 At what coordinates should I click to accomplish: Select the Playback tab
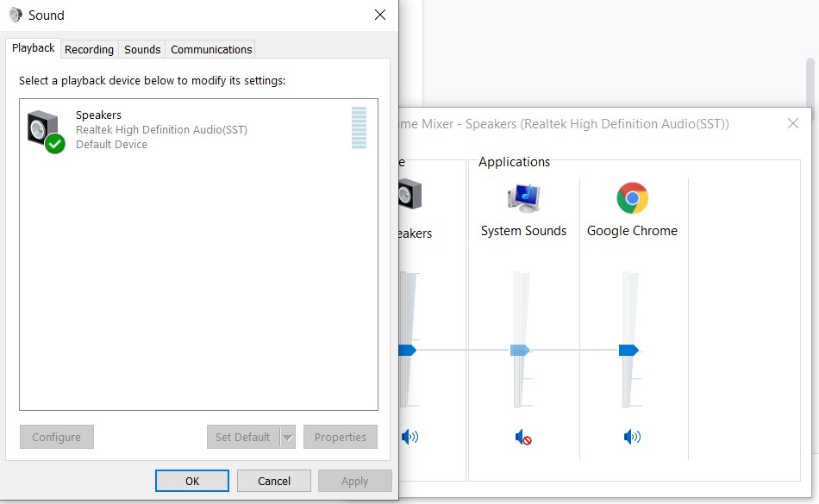point(34,48)
